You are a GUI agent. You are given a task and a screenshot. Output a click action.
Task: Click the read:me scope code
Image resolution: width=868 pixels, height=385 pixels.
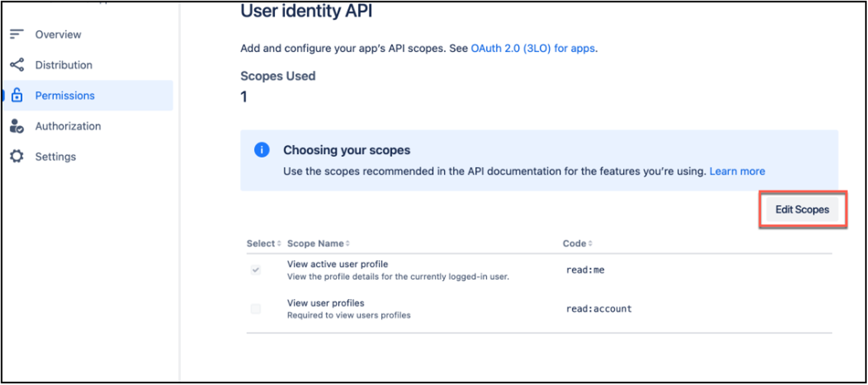coord(585,270)
